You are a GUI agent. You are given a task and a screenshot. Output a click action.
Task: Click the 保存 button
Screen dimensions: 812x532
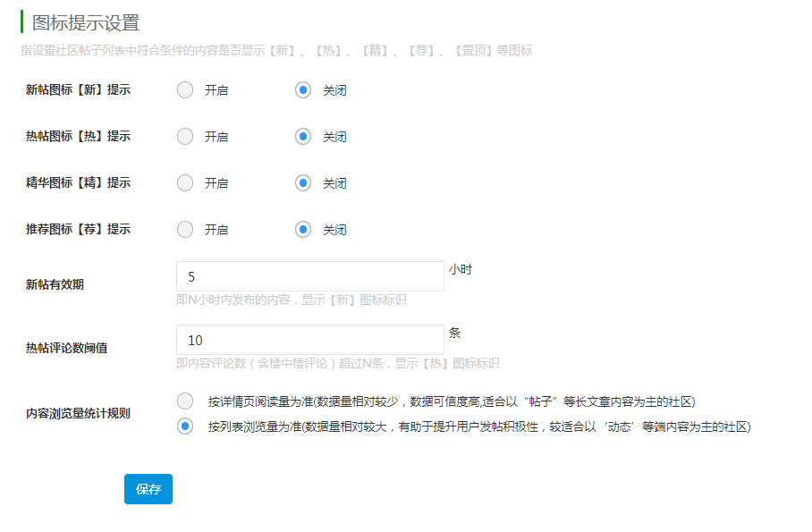point(148,489)
